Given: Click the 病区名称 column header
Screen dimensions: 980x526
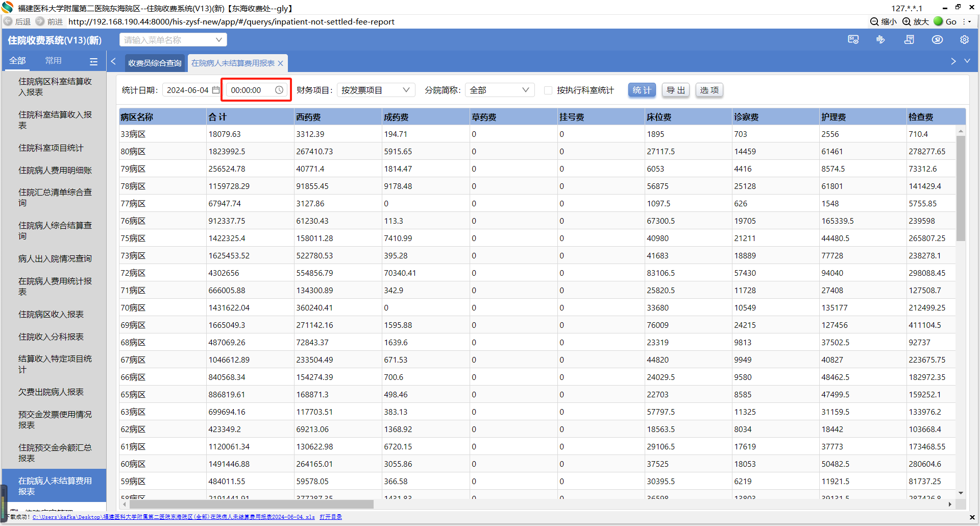Looking at the screenshot, I should (x=163, y=117).
